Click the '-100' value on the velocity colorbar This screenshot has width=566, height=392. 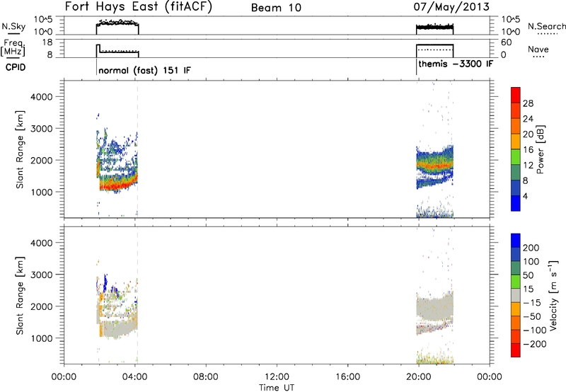tap(535, 330)
